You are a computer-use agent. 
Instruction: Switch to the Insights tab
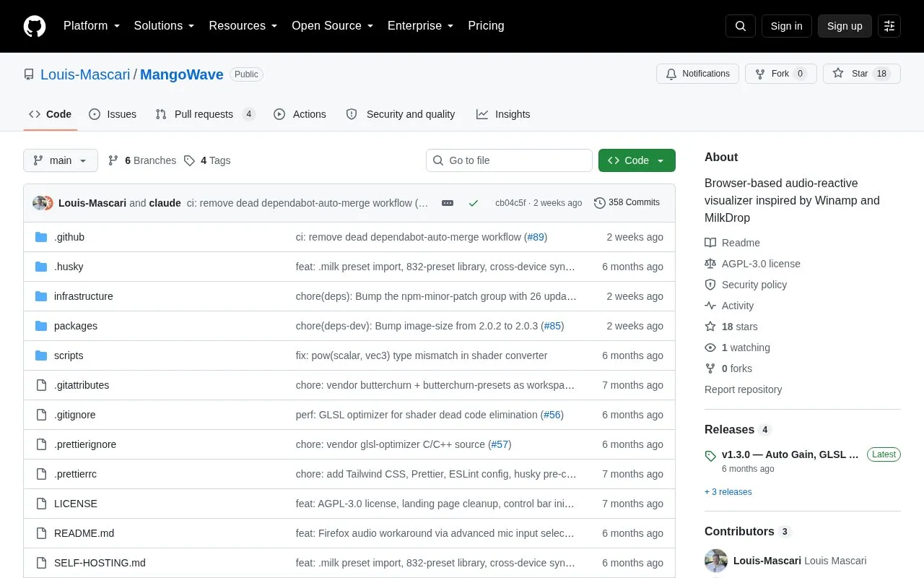pyautogui.click(x=503, y=114)
